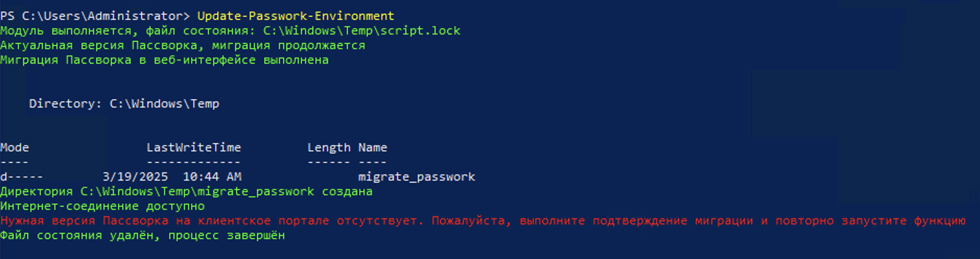Click the line about актуальная версия Пассворка
Image resolution: width=980 pixels, height=259 pixels.
[182, 45]
